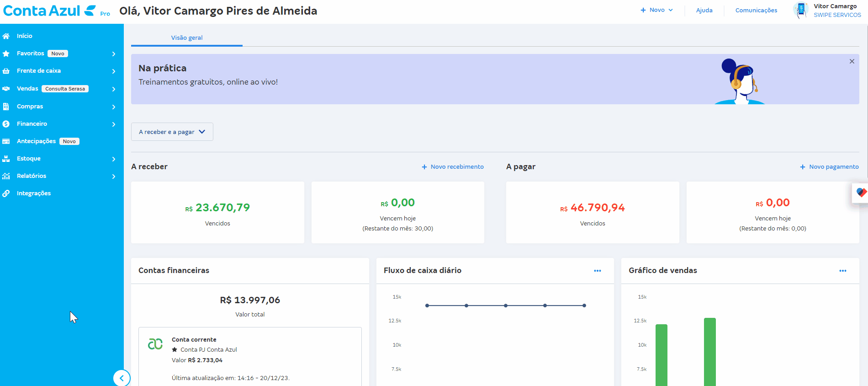868x386 pixels.
Task: Click the Contas financeiras heading
Action: [x=174, y=271]
